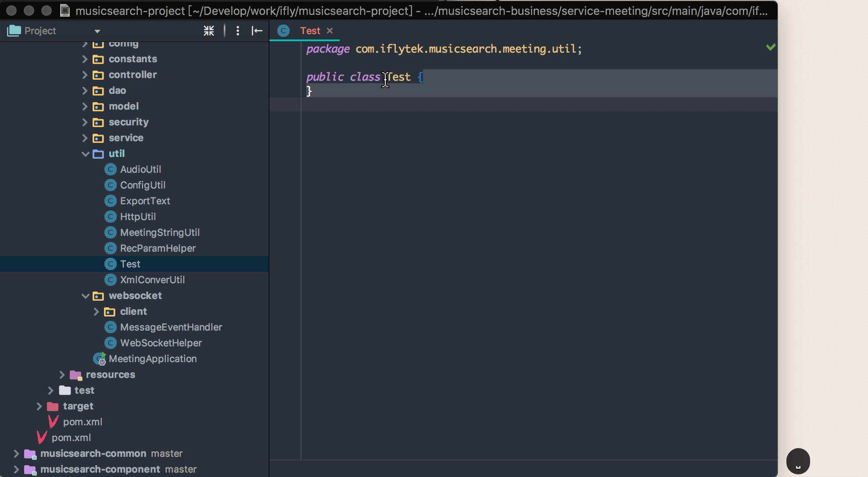The image size is (868, 477).
Task: Open the XmlConverUtil class
Action: click(x=152, y=280)
